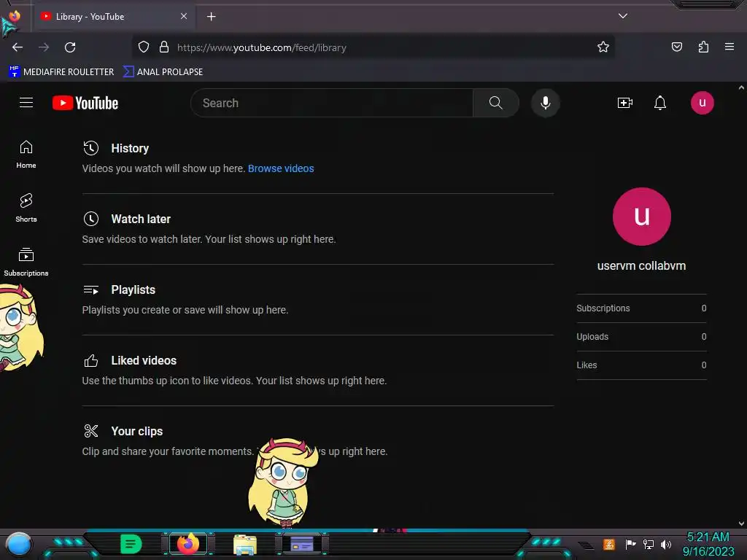The image size is (747, 560).
Task: Save page to Pocket
Action: coord(676,47)
